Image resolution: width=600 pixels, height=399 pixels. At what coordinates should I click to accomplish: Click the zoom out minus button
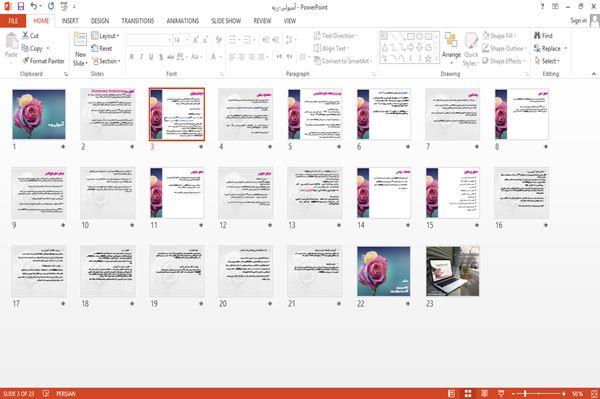click(514, 393)
